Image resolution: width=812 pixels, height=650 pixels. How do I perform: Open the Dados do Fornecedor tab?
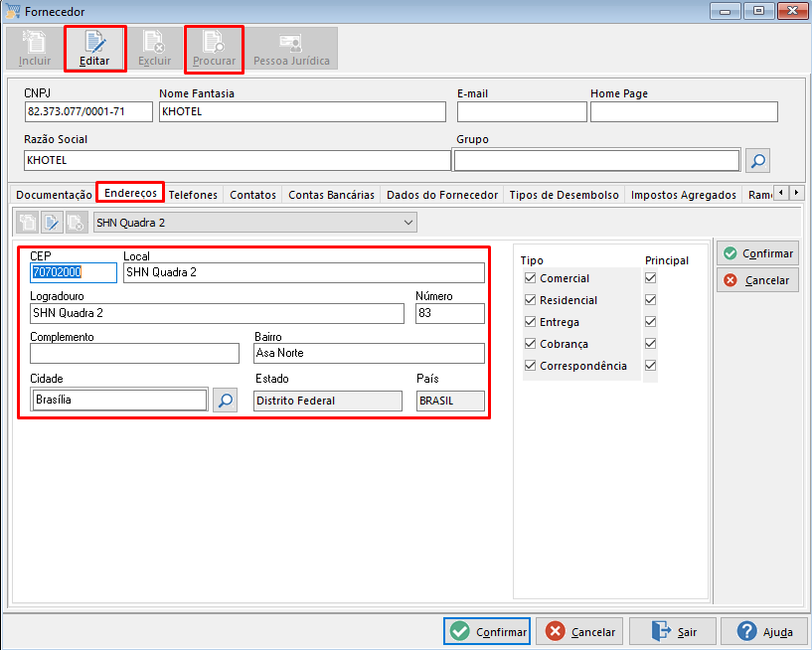tap(442, 195)
